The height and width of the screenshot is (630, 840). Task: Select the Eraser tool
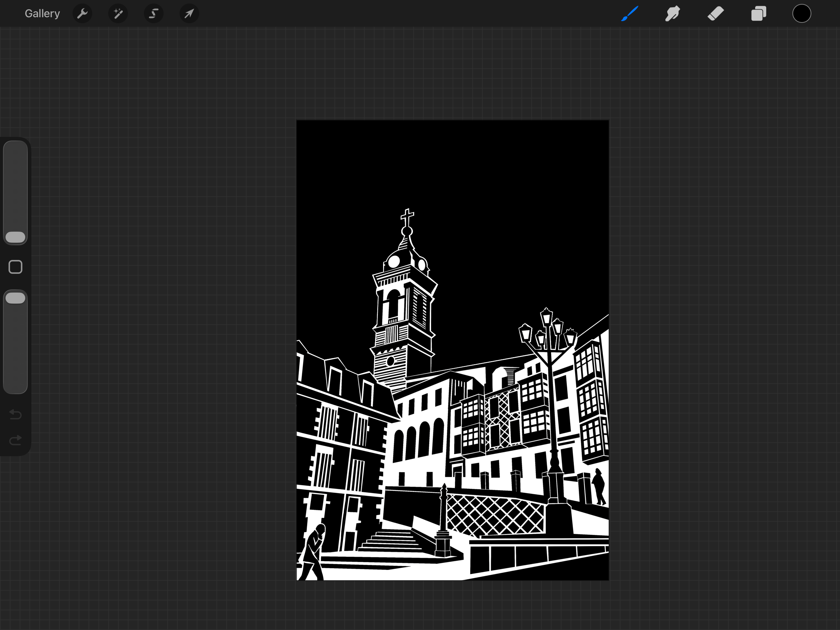(x=716, y=14)
